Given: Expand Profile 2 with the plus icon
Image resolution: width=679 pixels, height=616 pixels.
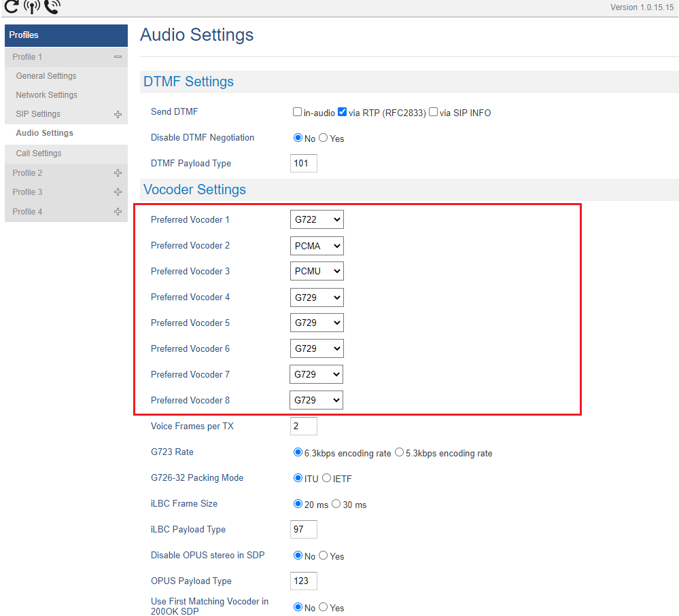Looking at the screenshot, I should pos(118,173).
